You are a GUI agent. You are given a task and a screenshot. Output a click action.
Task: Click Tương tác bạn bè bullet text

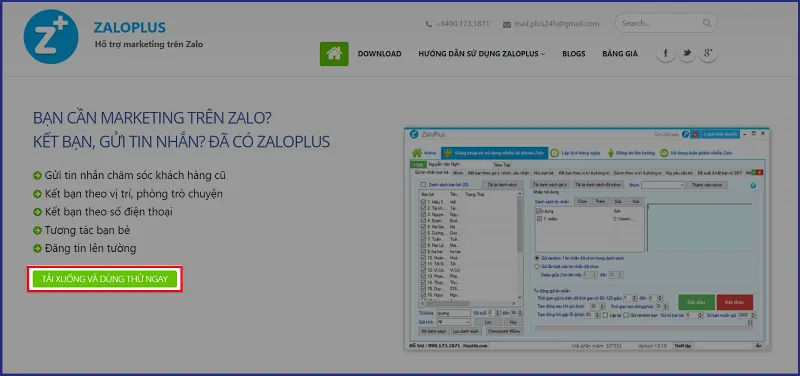pyautogui.click(x=87, y=230)
